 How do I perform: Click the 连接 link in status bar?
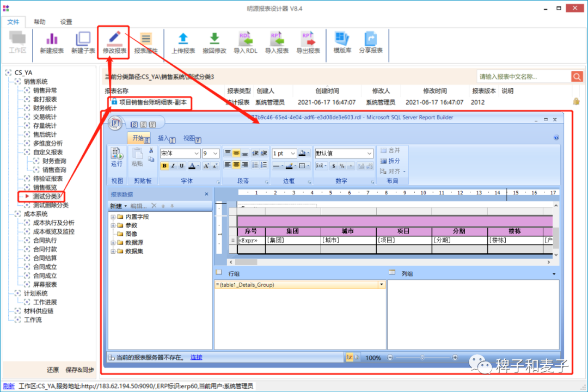point(196,357)
